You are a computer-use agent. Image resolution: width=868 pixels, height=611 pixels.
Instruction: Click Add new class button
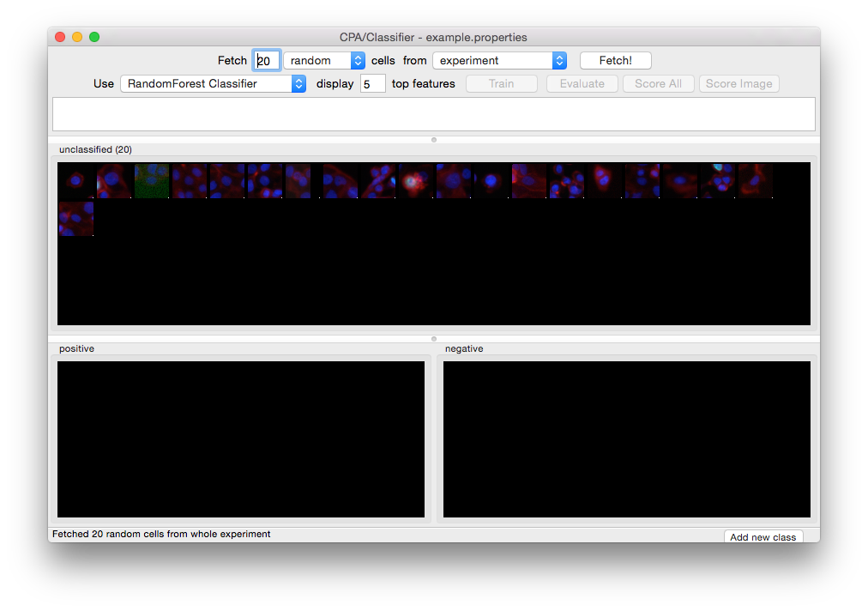(x=763, y=537)
